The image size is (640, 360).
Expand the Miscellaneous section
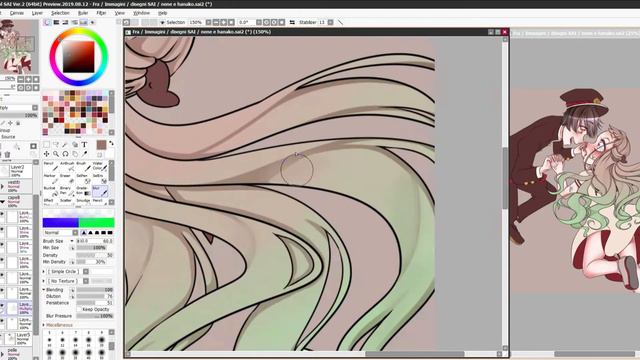pyautogui.click(x=44, y=325)
